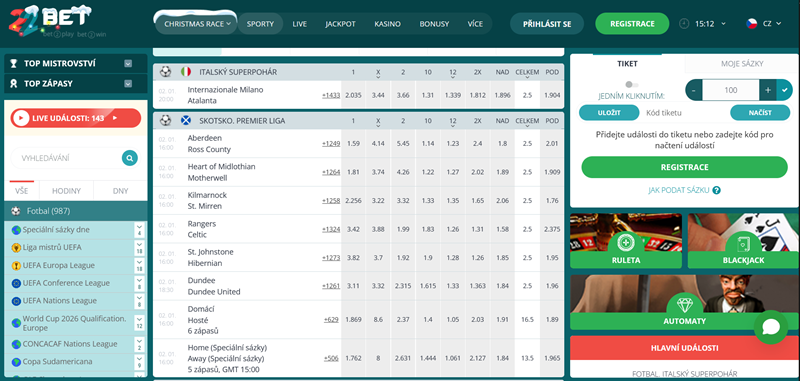Increase stake with the plus button
The width and height of the screenshot is (800, 381).
[x=767, y=90]
